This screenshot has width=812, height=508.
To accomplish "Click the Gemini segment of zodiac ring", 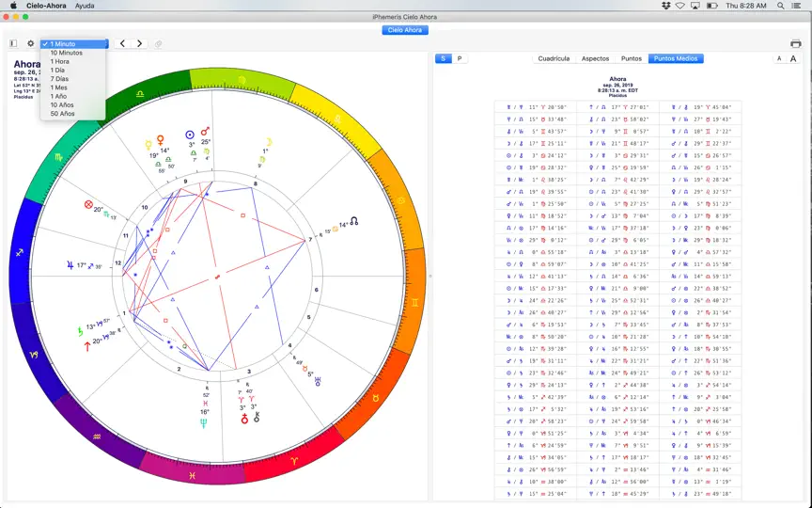I will [x=414, y=302].
